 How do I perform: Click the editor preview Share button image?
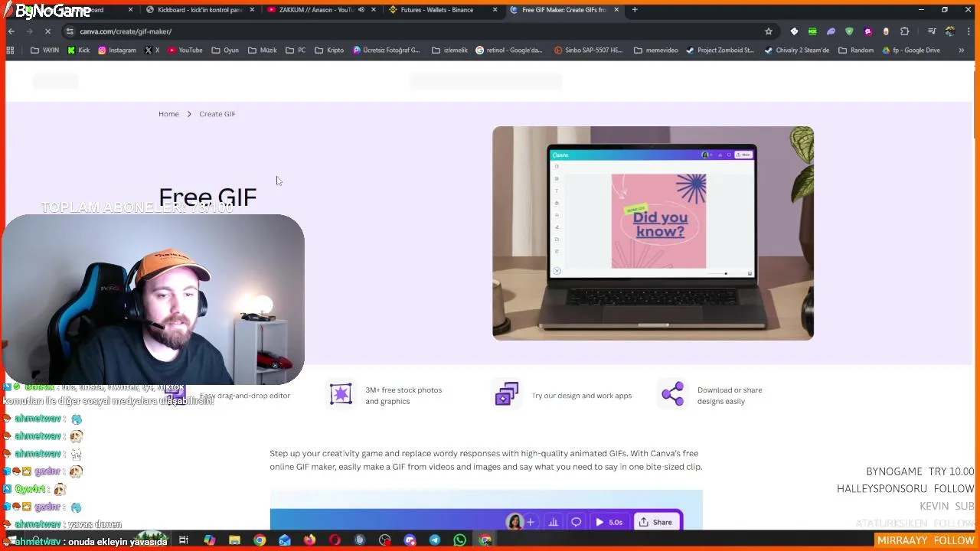coord(656,522)
